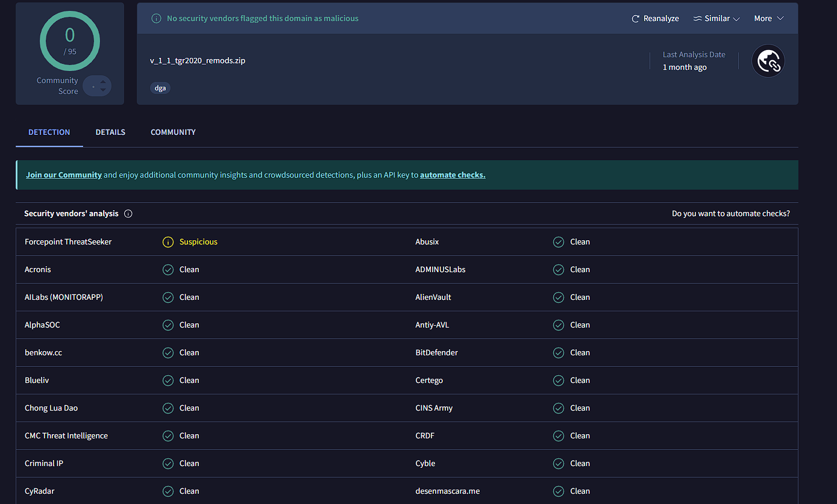Upvote the Community Score with up arrow
This screenshot has height=504, width=837.
click(x=103, y=82)
